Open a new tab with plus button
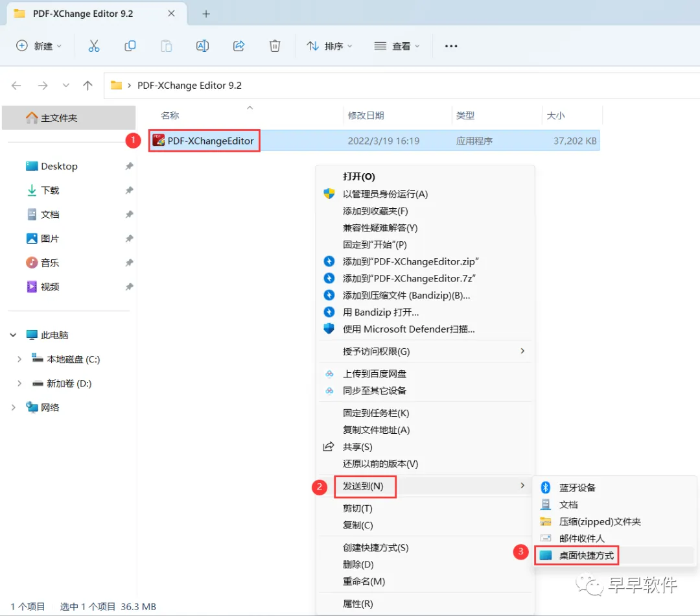This screenshot has height=616, width=700. point(206,14)
